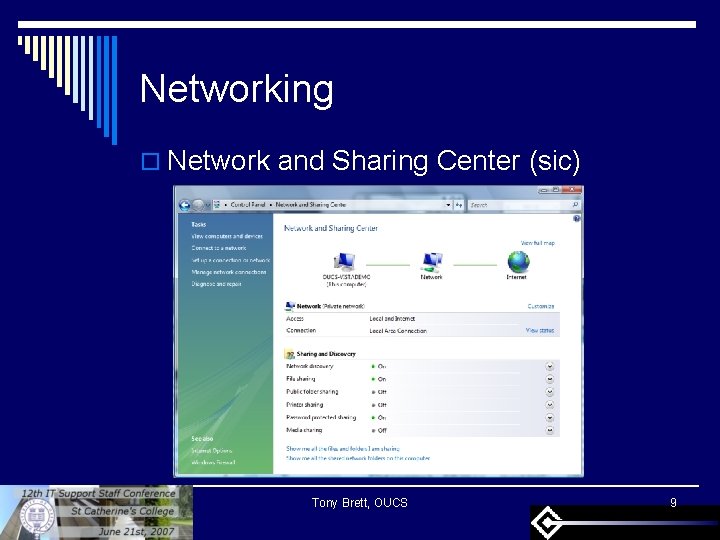Viewport: 720px width, 540px height.
Task: Expand the Media sharing setting
Action: 550,430
